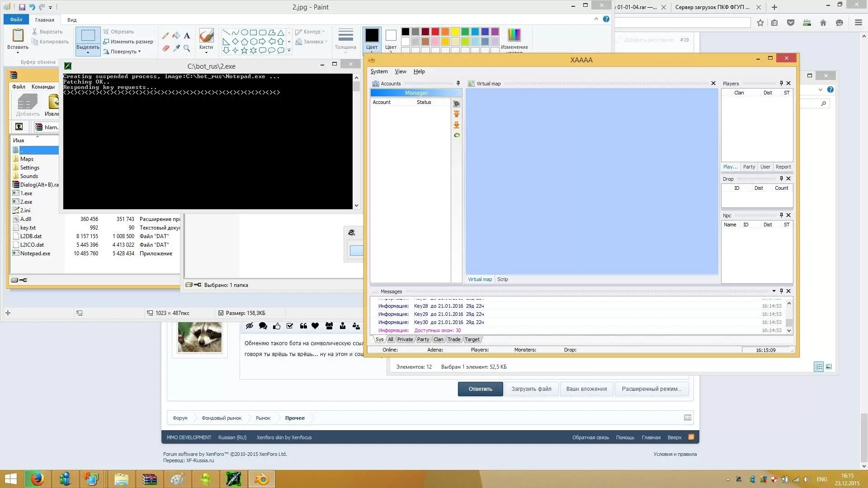Click the All messages filter tab
Viewport: 868px width, 488px height.
click(x=390, y=339)
